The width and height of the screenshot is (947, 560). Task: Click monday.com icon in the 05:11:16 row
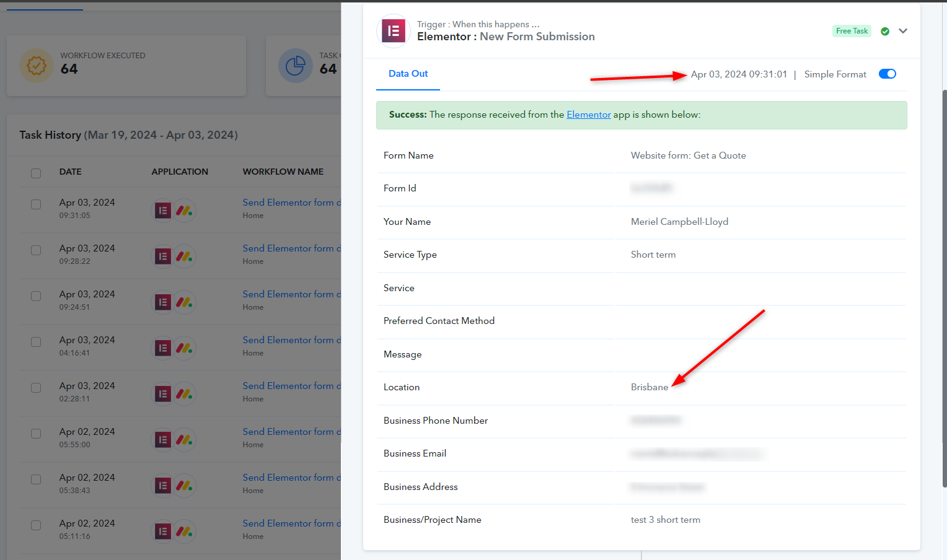pyautogui.click(x=184, y=532)
